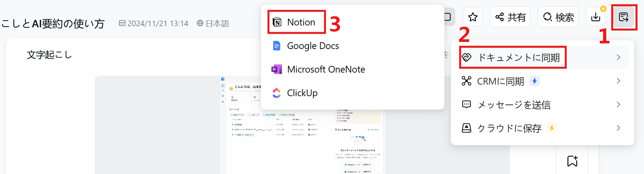This screenshot has height=174, width=644.
Task: Star this note as favorite
Action: (473, 17)
